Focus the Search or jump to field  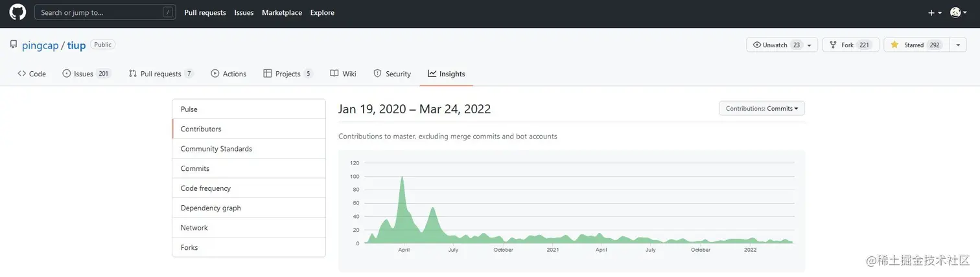point(105,12)
